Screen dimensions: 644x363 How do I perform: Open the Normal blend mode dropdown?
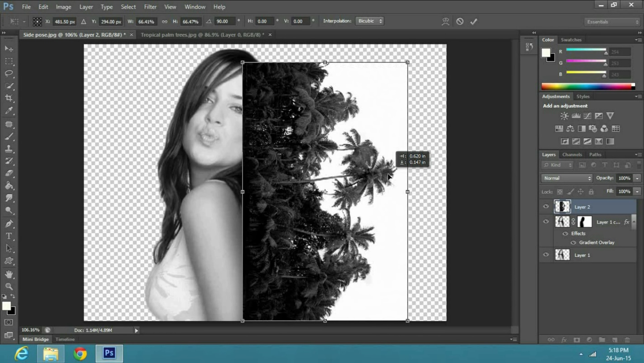coord(566,178)
